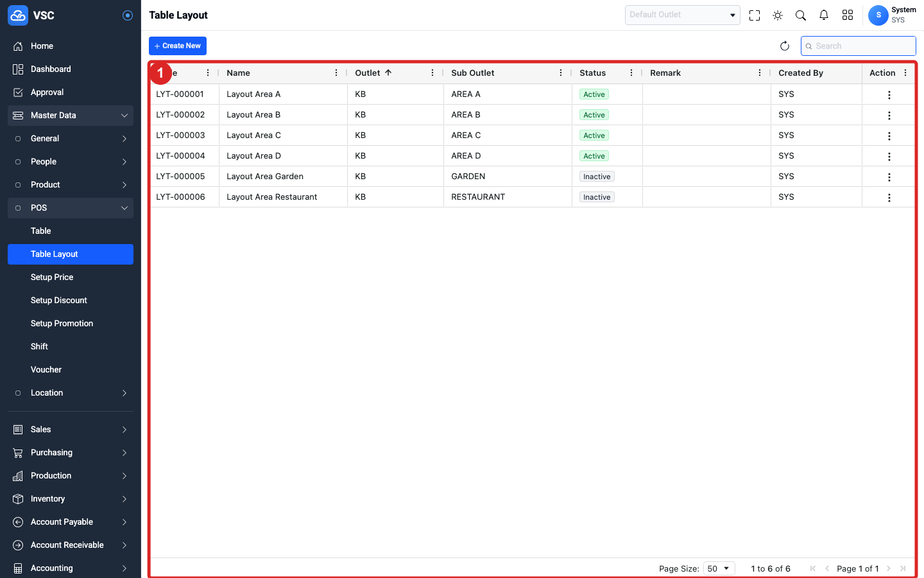Go to the first page
Image resolution: width=924 pixels, height=578 pixels.
813,568
